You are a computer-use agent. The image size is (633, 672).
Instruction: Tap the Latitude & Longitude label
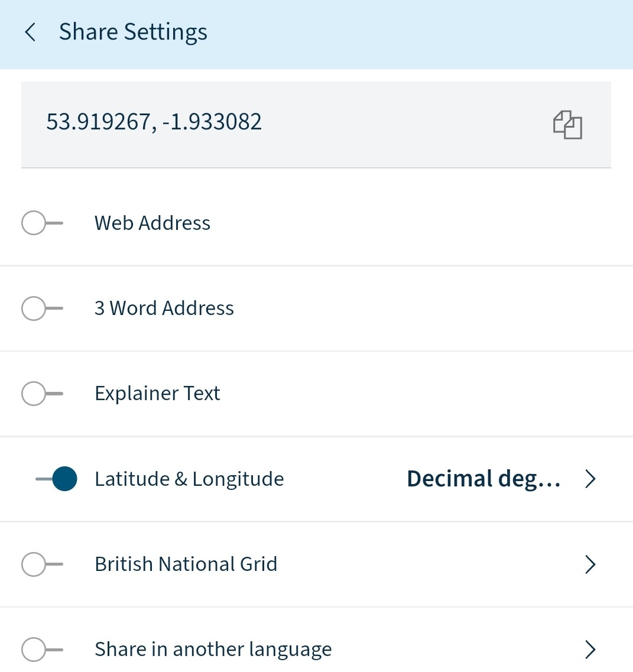189,479
